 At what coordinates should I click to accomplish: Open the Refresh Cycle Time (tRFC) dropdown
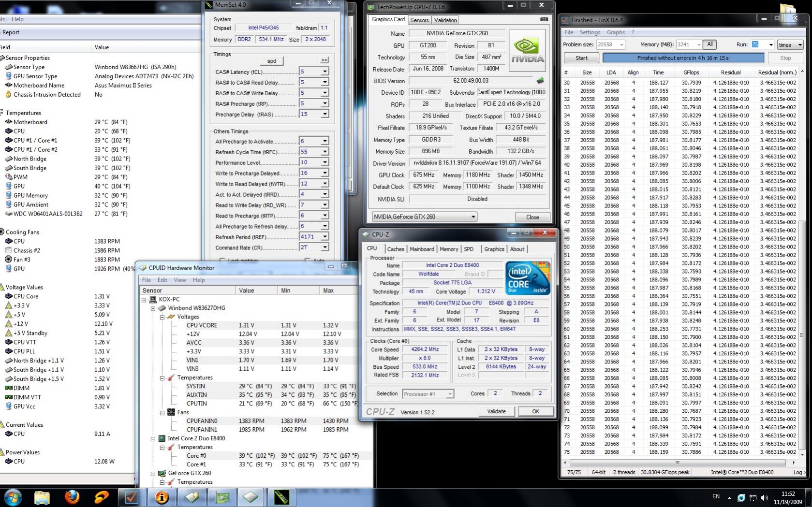coord(325,152)
